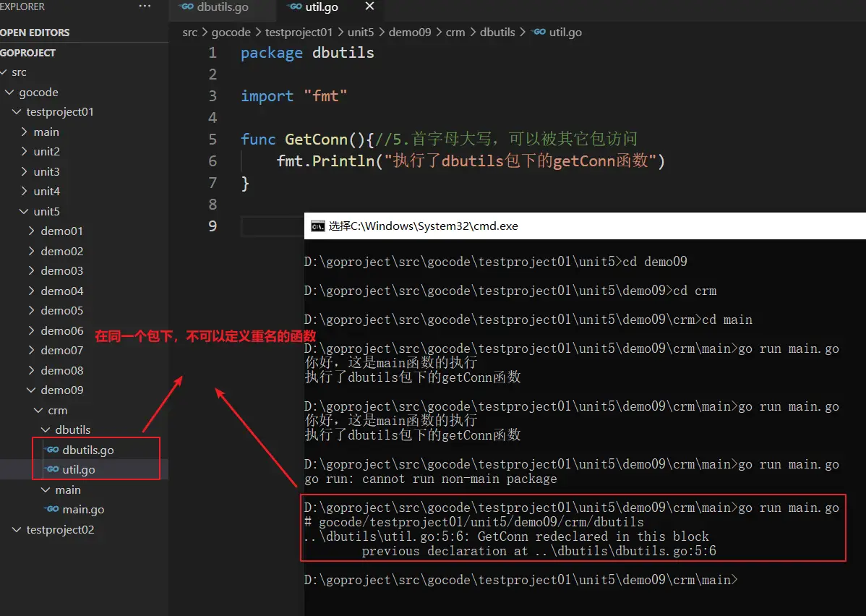The image size is (866, 616).
Task: Click Go file icon next to main.go in tree
Action: (x=52, y=509)
